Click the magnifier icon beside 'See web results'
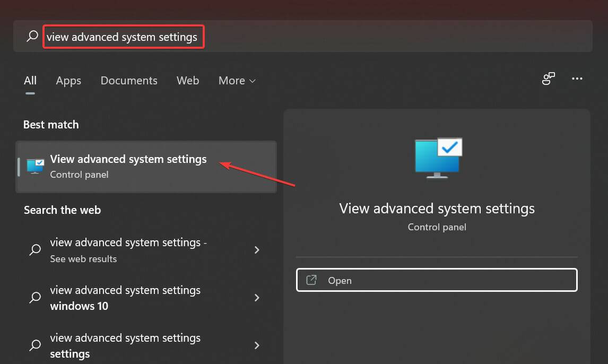The width and height of the screenshot is (608, 364). [34, 250]
